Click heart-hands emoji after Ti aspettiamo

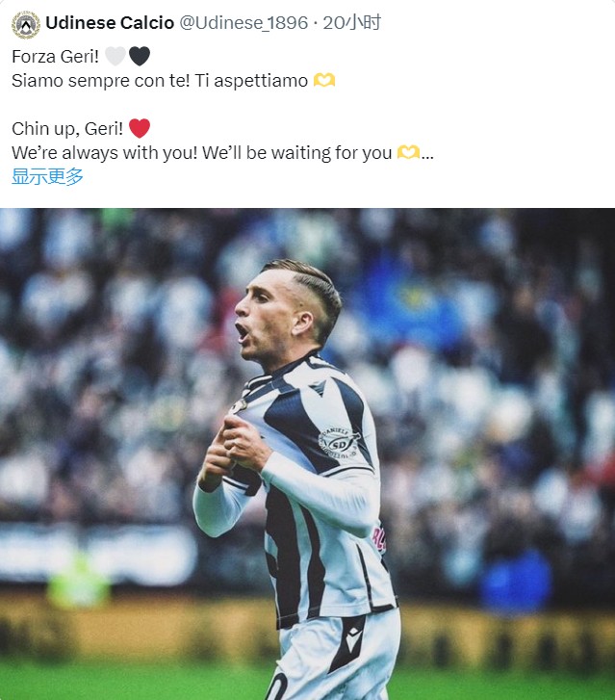(x=324, y=81)
